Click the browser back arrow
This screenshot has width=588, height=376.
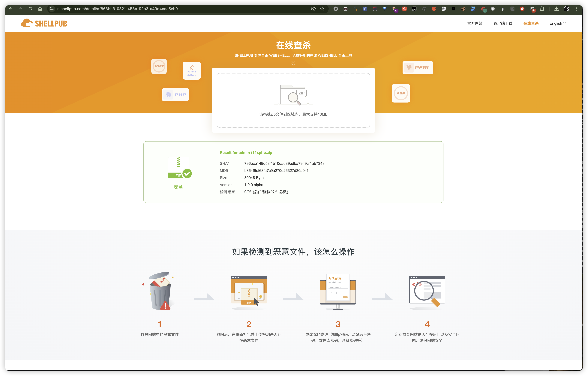coord(10,9)
